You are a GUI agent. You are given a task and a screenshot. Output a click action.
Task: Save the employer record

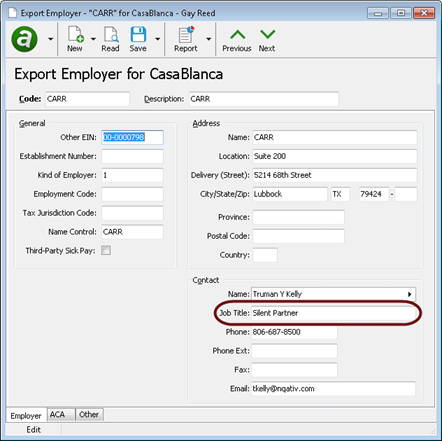pos(138,39)
